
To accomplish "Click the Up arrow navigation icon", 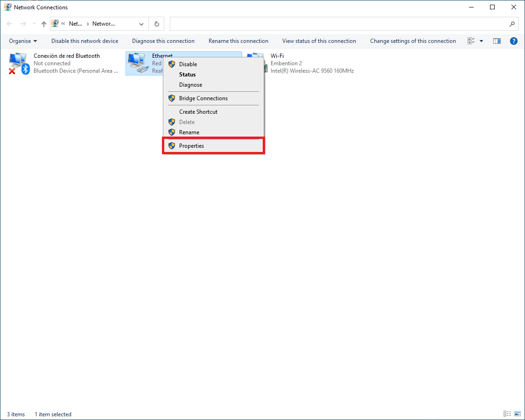I will [x=44, y=24].
